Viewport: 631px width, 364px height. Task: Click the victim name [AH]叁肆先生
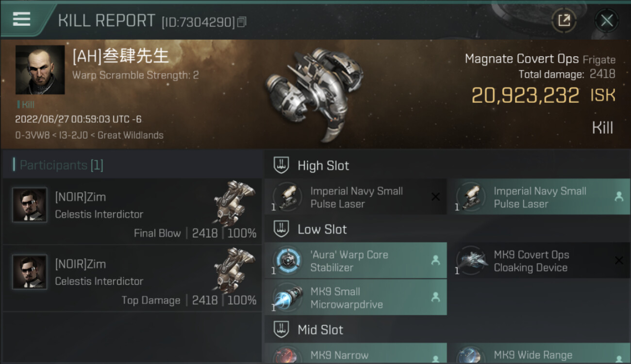[x=120, y=56]
